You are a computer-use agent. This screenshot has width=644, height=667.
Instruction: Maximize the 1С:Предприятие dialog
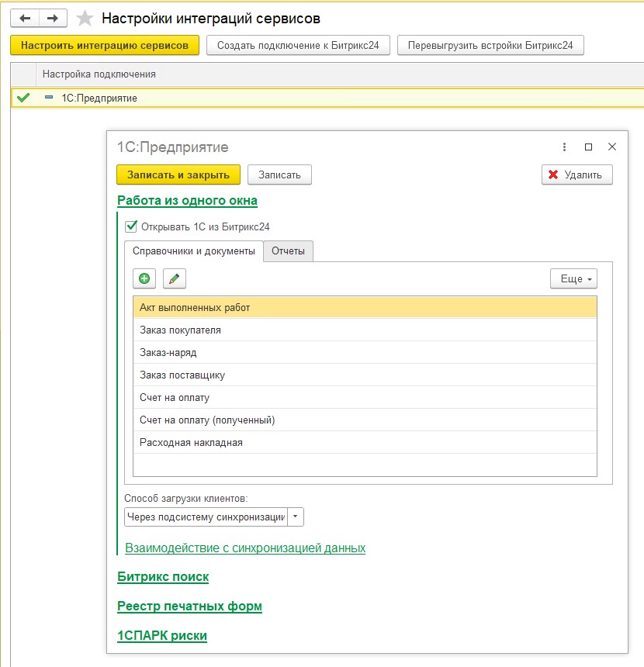coord(588,147)
